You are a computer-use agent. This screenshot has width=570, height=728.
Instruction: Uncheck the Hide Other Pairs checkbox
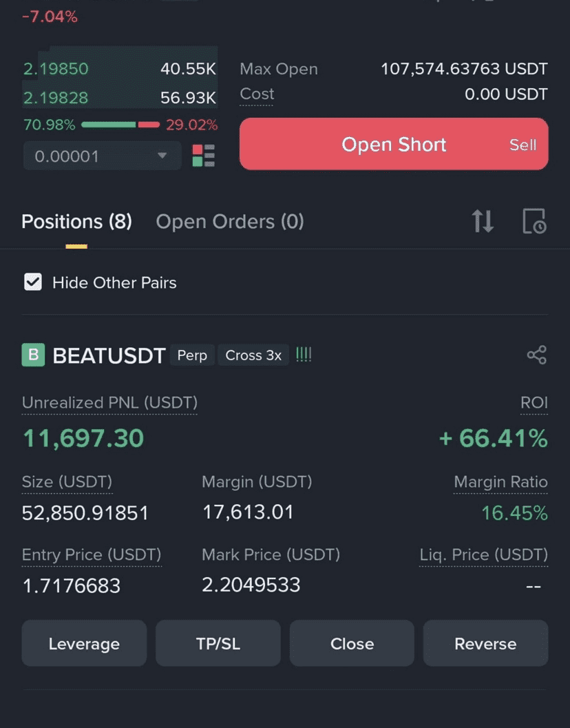(x=33, y=282)
